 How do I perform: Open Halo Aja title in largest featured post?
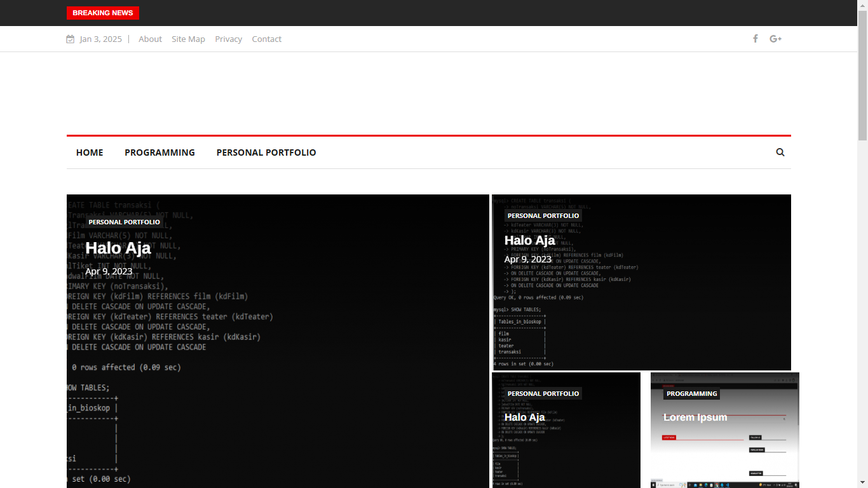pos(118,248)
